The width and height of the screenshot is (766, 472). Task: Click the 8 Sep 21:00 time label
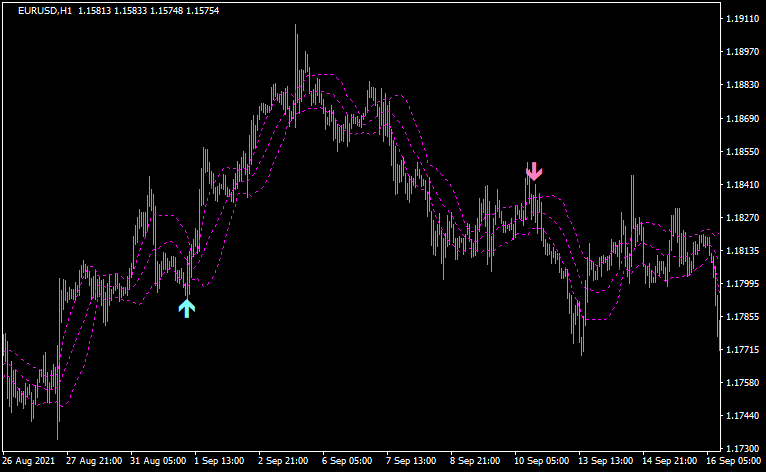(477, 462)
